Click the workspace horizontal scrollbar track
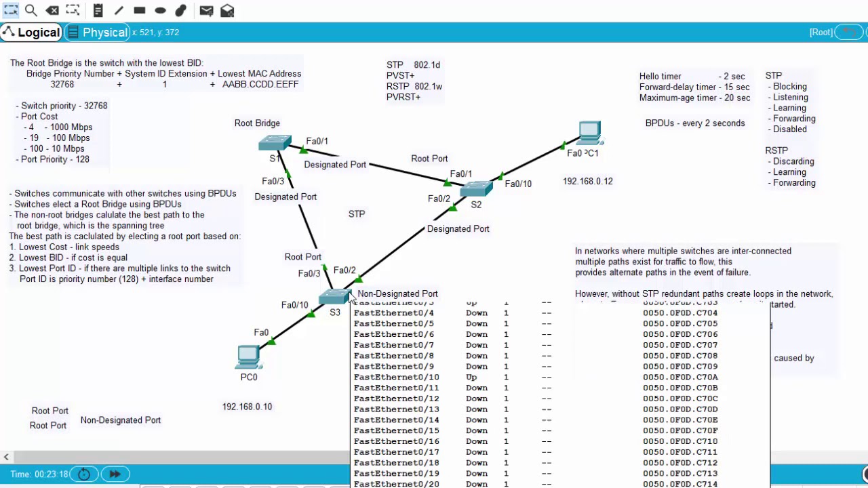Viewport: 868px width, 488px height. tap(180, 457)
